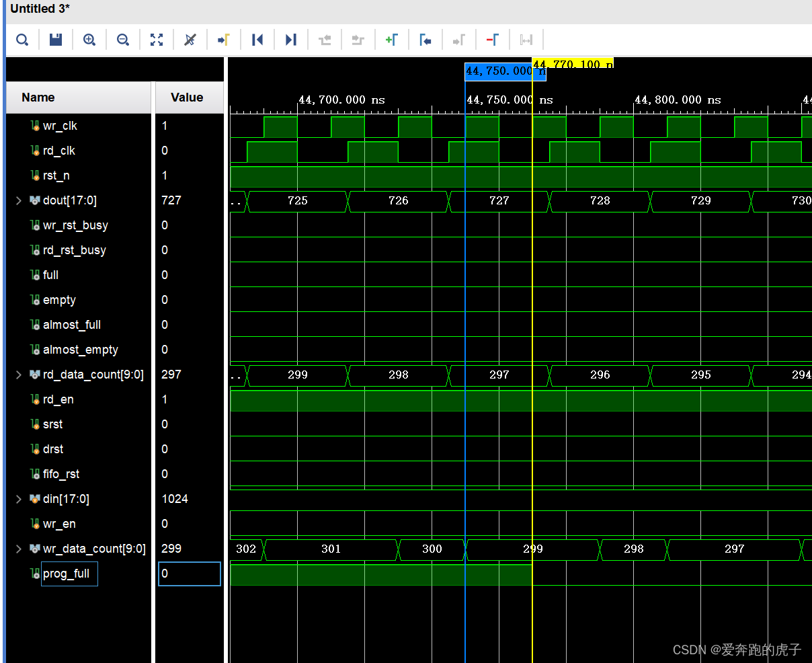This screenshot has width=812, height=663.
Task: Delete marker with red minus icon
Action: [x=493, y=40]
